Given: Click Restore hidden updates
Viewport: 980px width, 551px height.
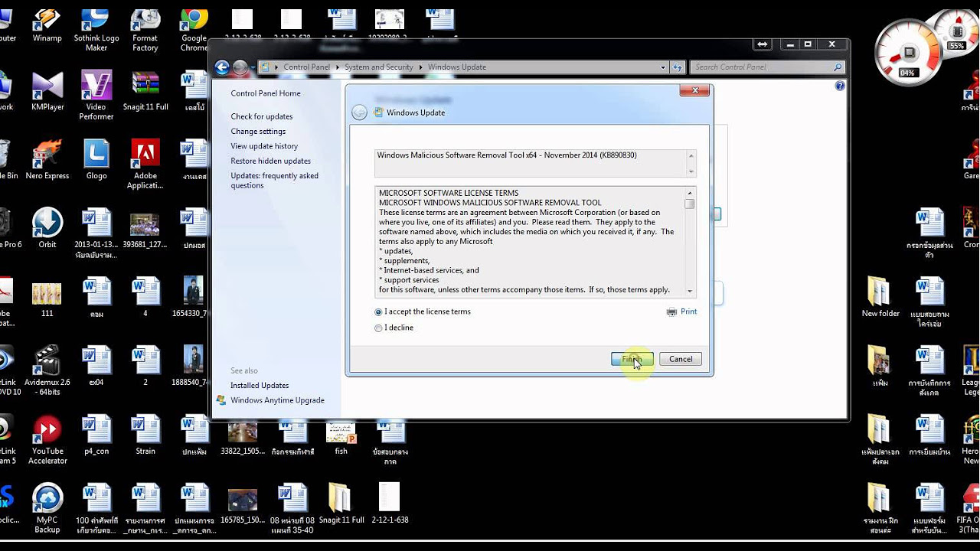Looking at the screenshot, I should point(270,161).
